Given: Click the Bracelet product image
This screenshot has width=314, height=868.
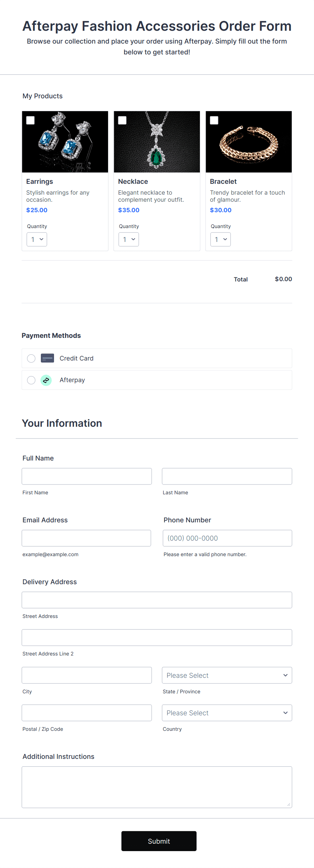Looking at the screenshot, I should (x=249, y=142).
